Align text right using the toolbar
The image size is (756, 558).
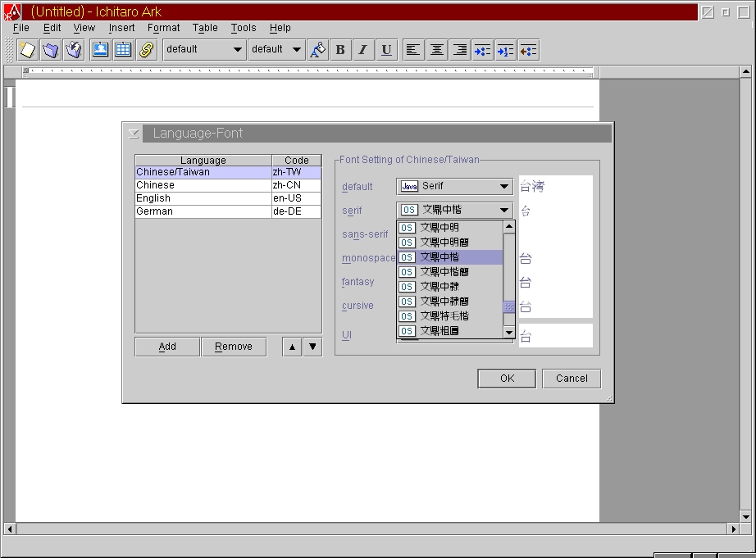coord(460,50)
